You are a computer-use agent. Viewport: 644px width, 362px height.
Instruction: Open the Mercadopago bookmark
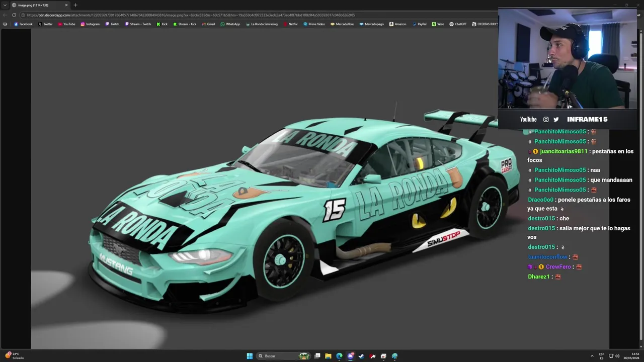click(372, 24)
